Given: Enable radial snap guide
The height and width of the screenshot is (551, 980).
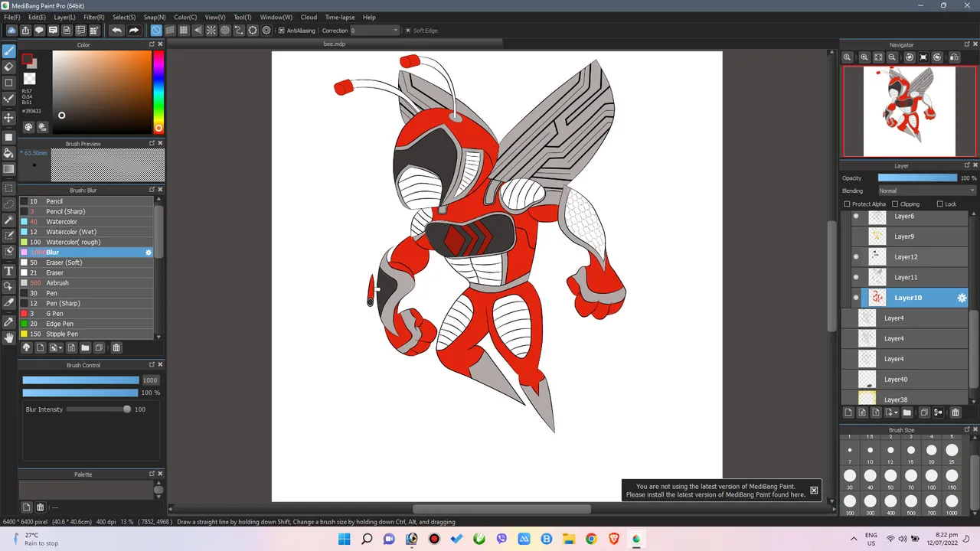Looking at the screenshot, I should pos(211,31).
